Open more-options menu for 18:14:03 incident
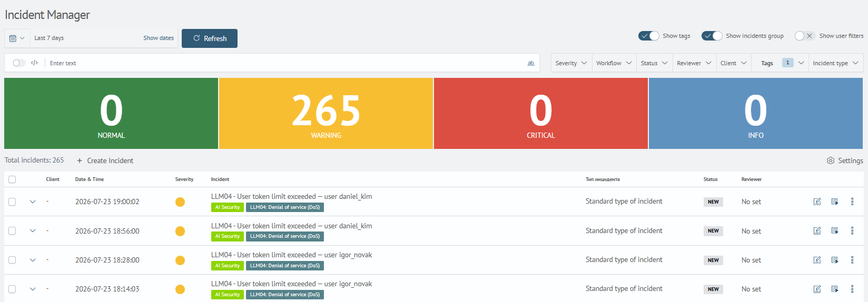 point(852,289)
